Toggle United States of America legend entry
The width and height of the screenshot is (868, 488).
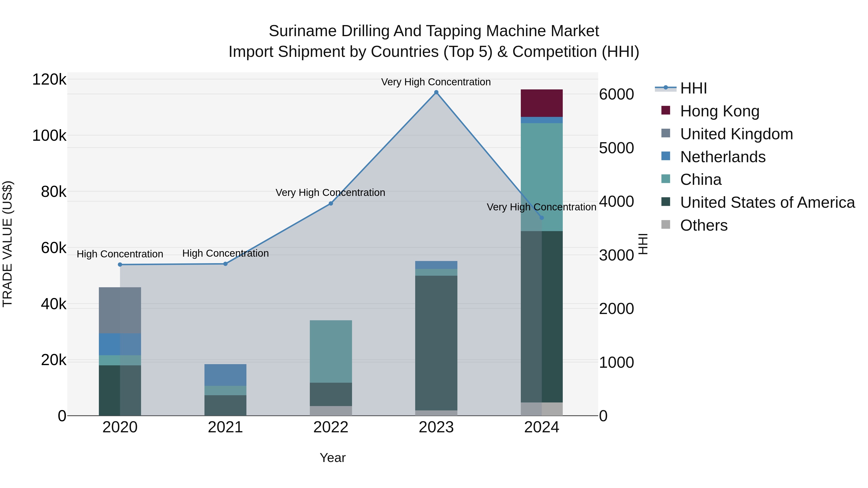click(x=758, y=202)
